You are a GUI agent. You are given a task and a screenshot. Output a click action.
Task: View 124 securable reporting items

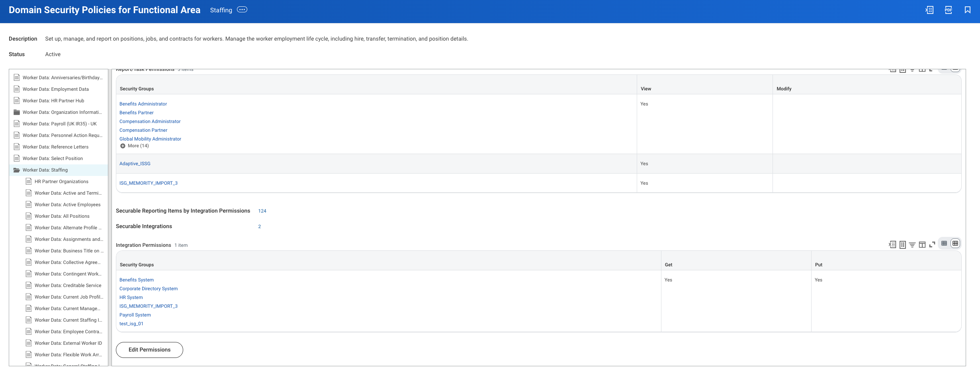(x=262, y=211)
